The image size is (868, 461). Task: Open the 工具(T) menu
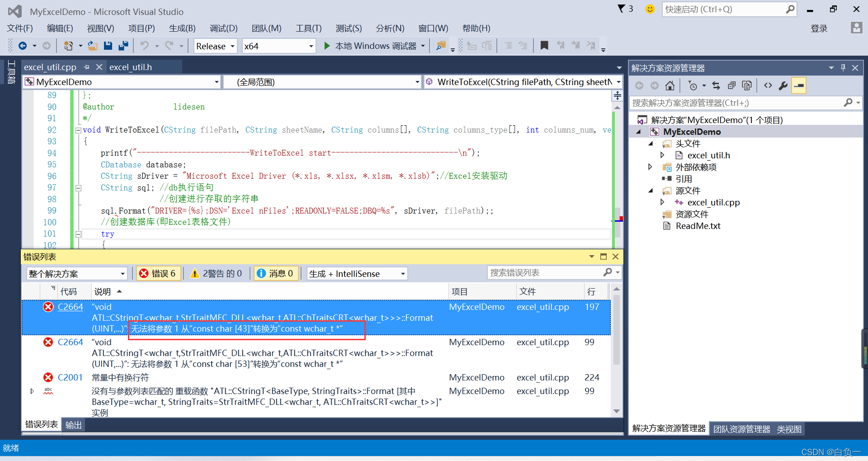[x=308, y=29]
